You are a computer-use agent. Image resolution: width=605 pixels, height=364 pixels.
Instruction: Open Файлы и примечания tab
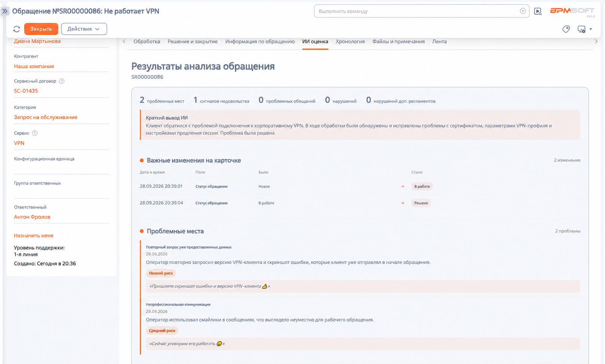point(398,42)
